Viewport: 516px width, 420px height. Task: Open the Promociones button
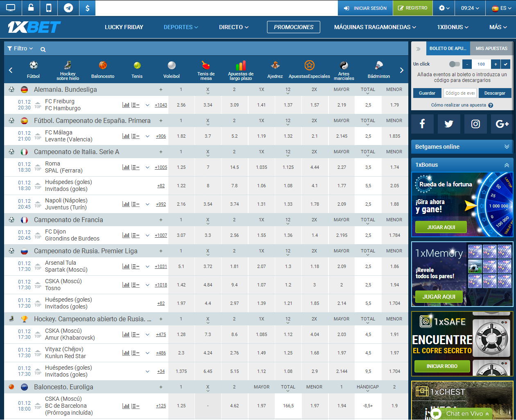click(x=294, y=27)
